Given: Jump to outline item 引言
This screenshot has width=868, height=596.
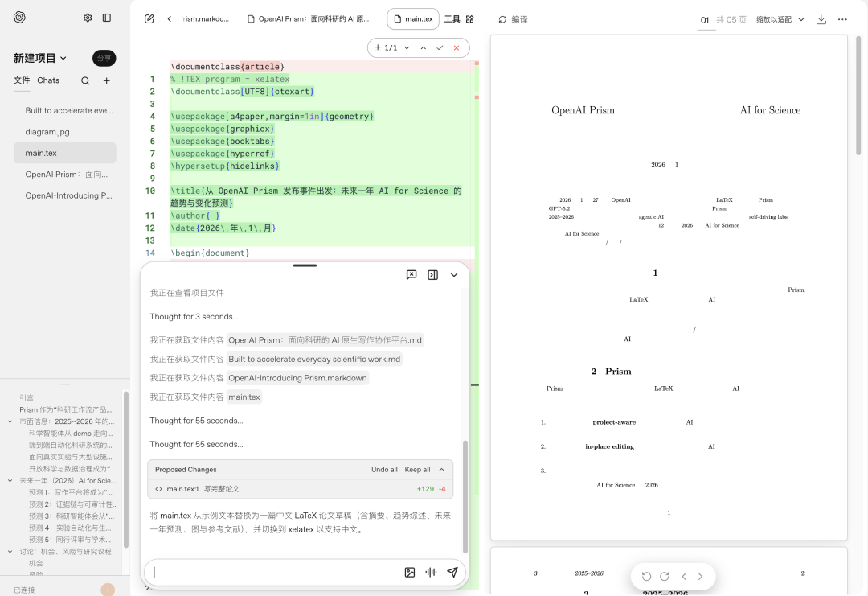Looking at the screenshot, I should tap(27, 397).
